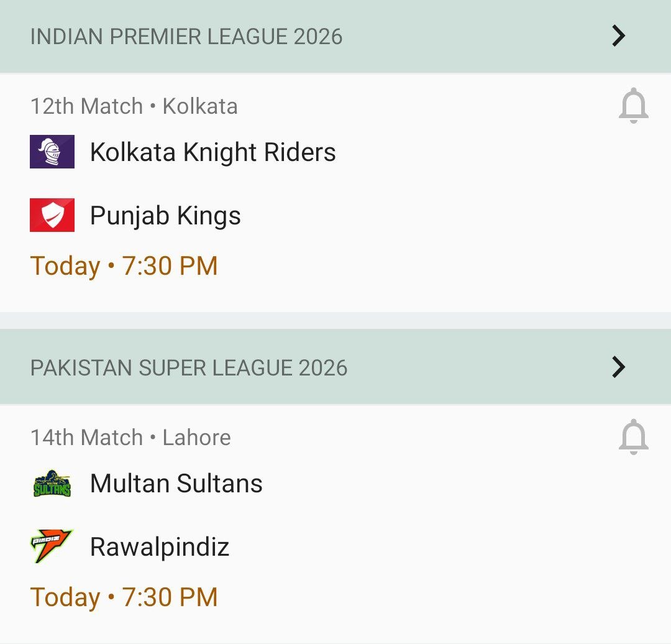Expand Indian Premier League 2026 chevron
The width and height of the screenshot is (671, 644).
click(618, 36)
